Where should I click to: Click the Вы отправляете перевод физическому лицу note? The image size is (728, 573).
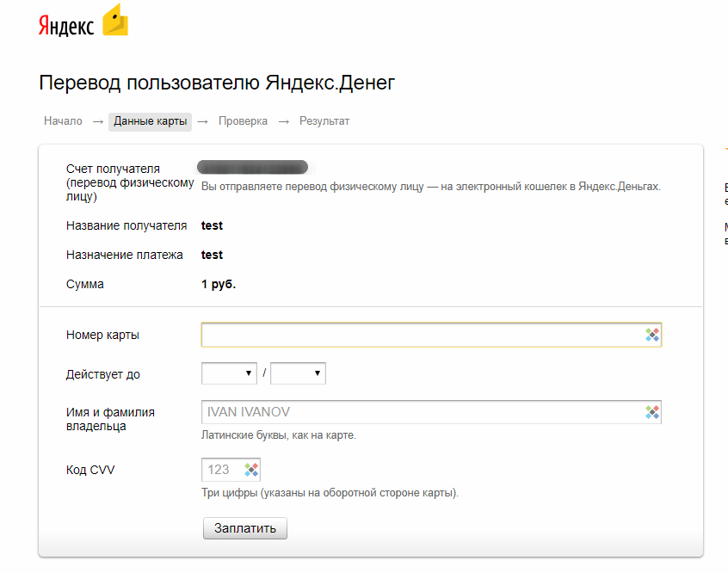tap(431, 187)
